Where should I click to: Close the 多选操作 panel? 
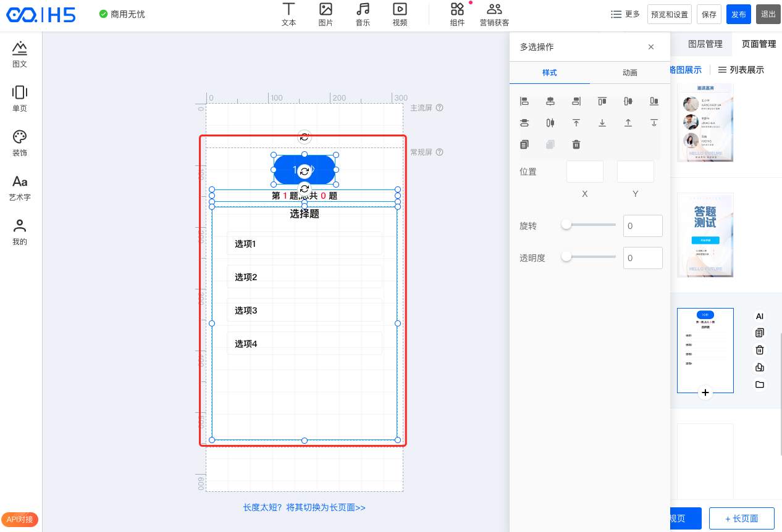pos(650,47)
